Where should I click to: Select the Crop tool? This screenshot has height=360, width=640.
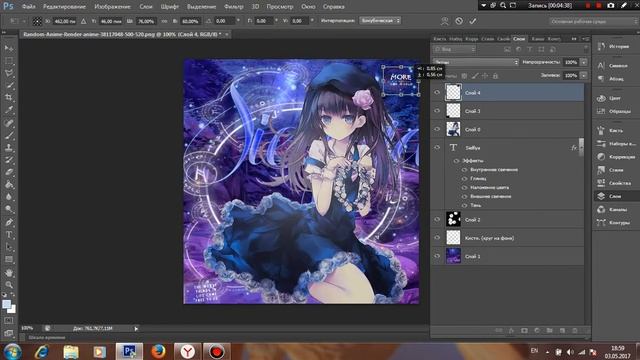(x=9, y=98)
